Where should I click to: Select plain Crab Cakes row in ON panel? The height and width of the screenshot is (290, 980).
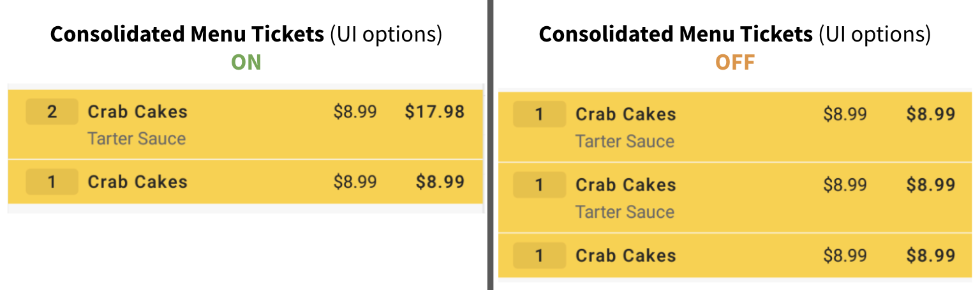coord(137,182)
